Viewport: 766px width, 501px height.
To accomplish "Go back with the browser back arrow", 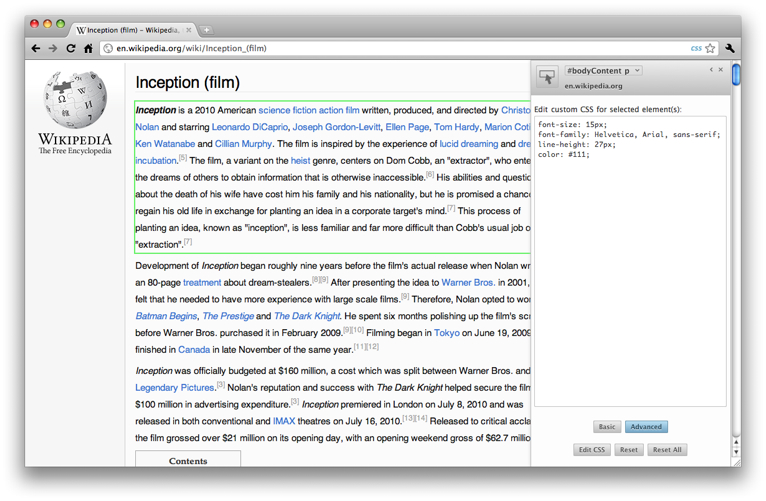I will (x=36, y=48).
